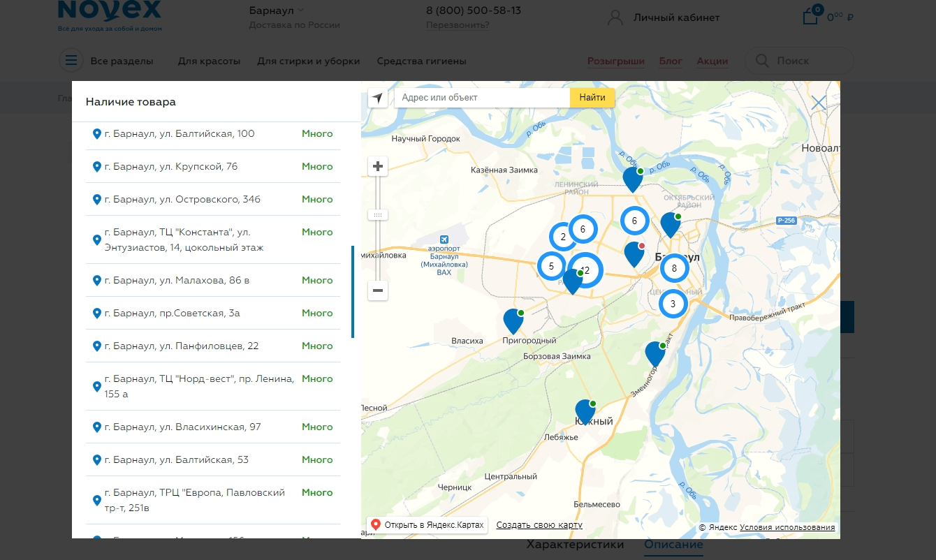Click the Доставка по России text
The image size is (936, 560).
coord(295,25)
